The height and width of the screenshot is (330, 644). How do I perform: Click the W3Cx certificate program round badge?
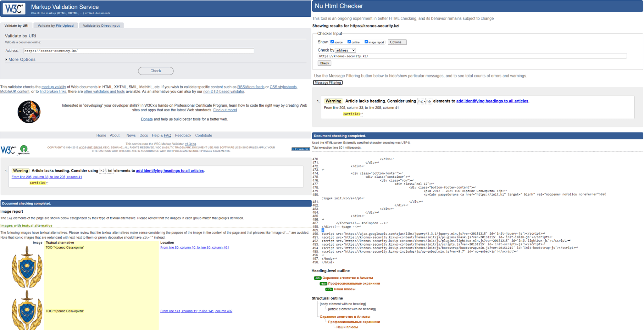(29, 112)
